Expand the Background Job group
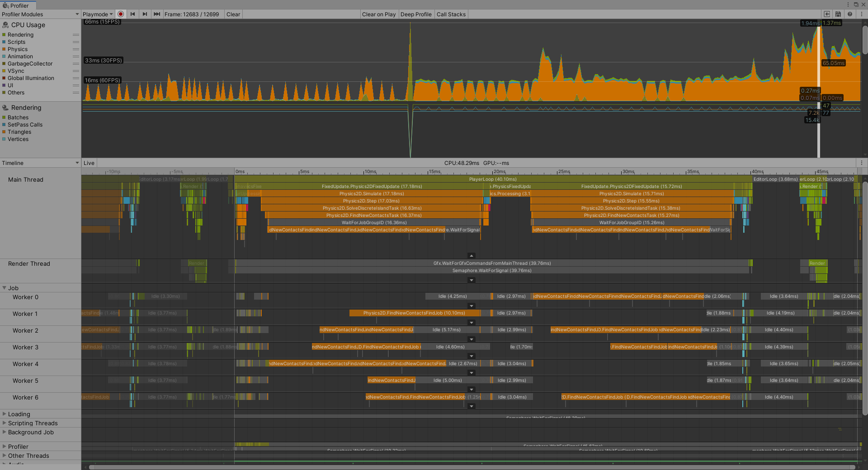The image size is (868, 470). pyautogui.click(x=5, y=432)
